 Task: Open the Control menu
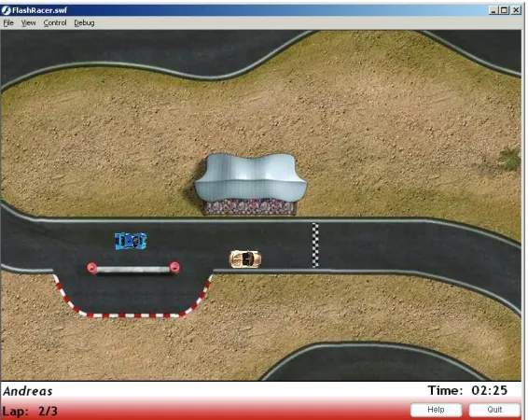click(55, 23)
